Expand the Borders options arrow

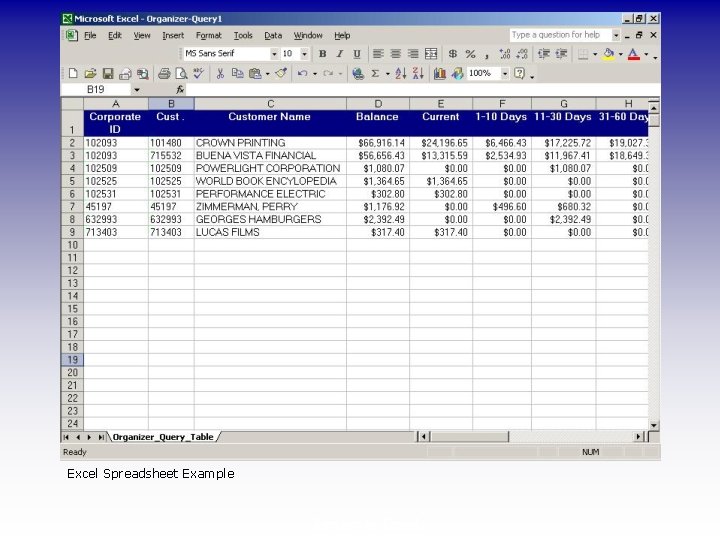point(595,54)
